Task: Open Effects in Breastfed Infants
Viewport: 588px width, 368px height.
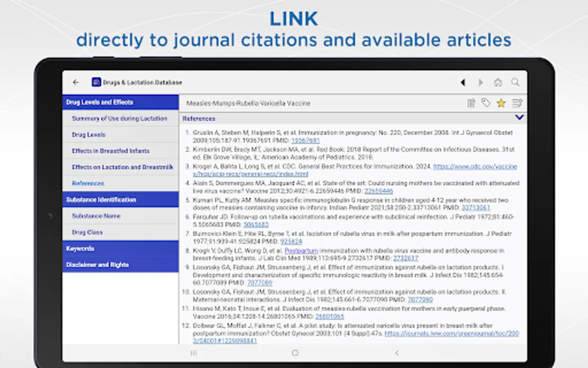Action: point(120,151)
